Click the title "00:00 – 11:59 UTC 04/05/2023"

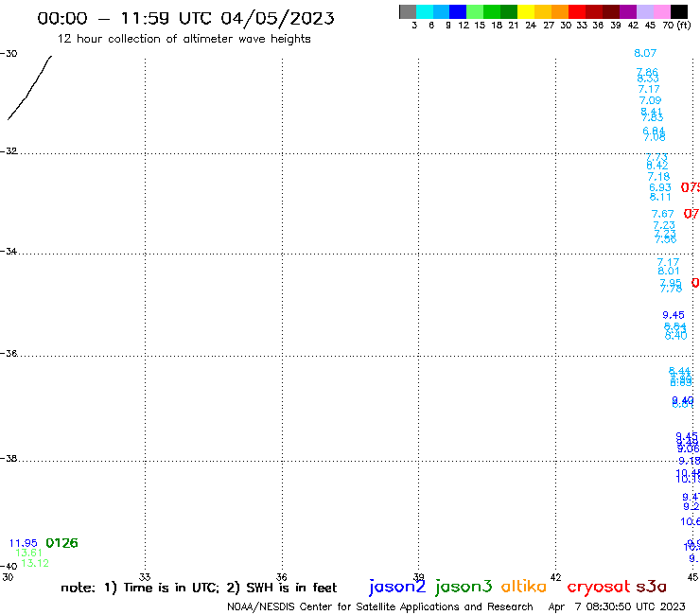click(x=185, y=19)
